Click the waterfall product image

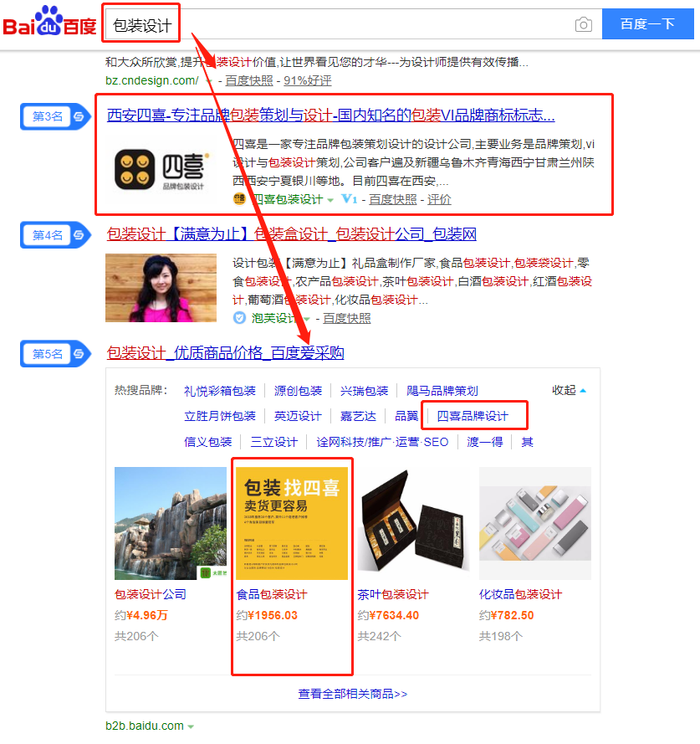pos(171,523)
